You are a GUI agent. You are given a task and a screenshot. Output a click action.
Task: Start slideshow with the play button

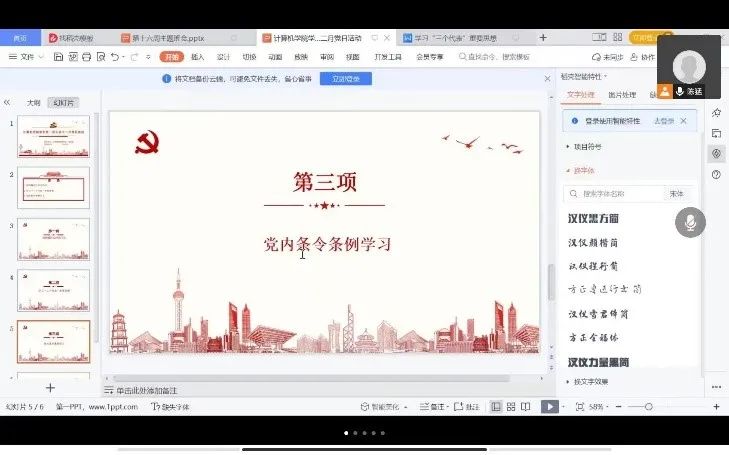(549, 407)
